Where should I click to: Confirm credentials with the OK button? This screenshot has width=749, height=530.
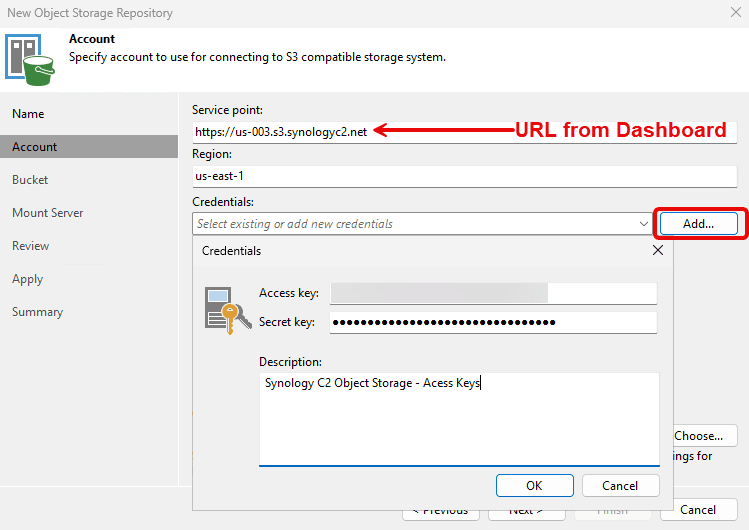534,485
